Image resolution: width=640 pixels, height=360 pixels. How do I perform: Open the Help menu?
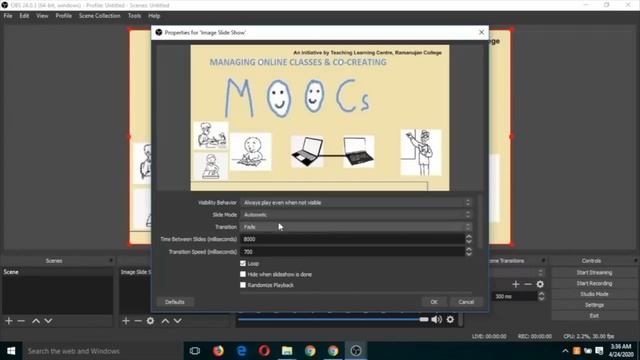[154, 16]
